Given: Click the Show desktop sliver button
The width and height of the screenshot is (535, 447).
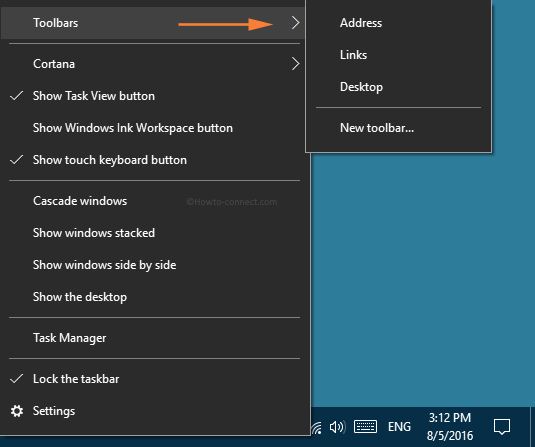Looking at the screenshot, I should (x=532, y=427).
